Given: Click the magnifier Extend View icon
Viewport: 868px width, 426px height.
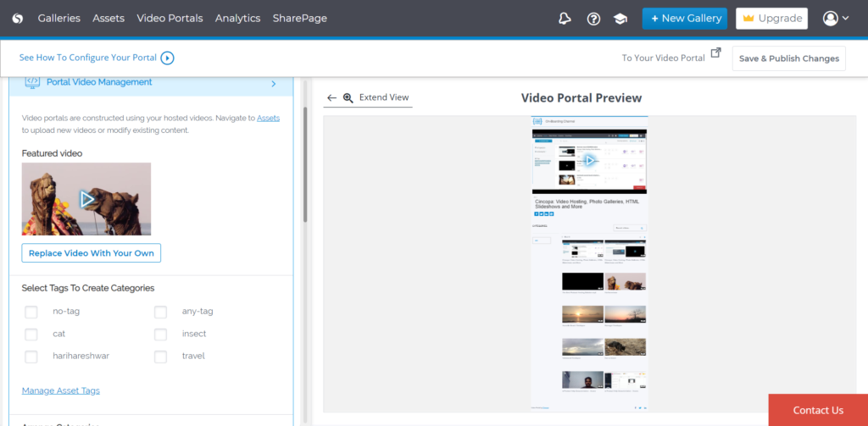Looking at the screenshot, I should (348, 98).
